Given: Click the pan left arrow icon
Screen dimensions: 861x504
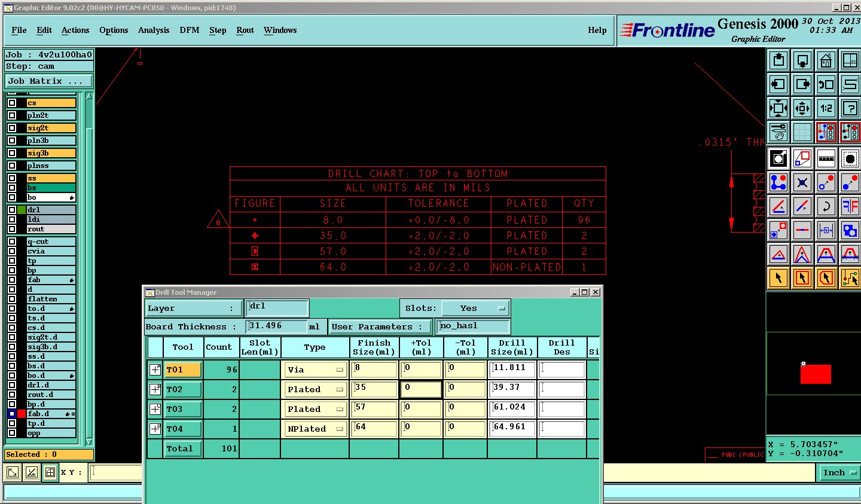Looking at the screenshot, I should [x=778, y=84].
